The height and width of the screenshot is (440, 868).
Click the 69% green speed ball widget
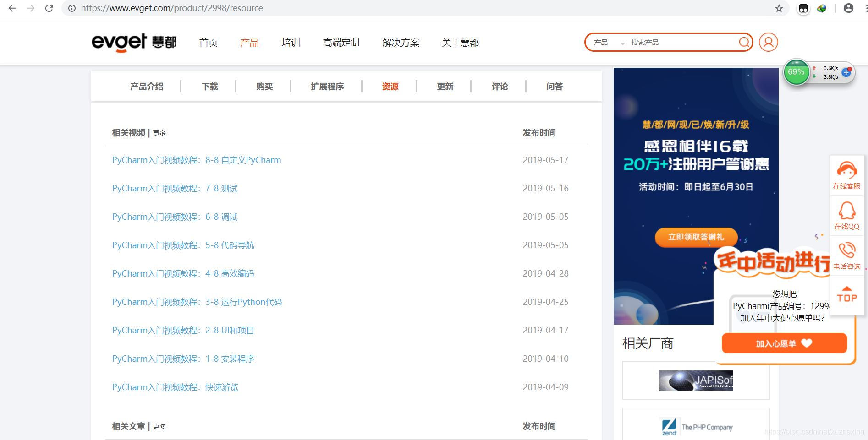pyautogui.click(x=796, y=72)
